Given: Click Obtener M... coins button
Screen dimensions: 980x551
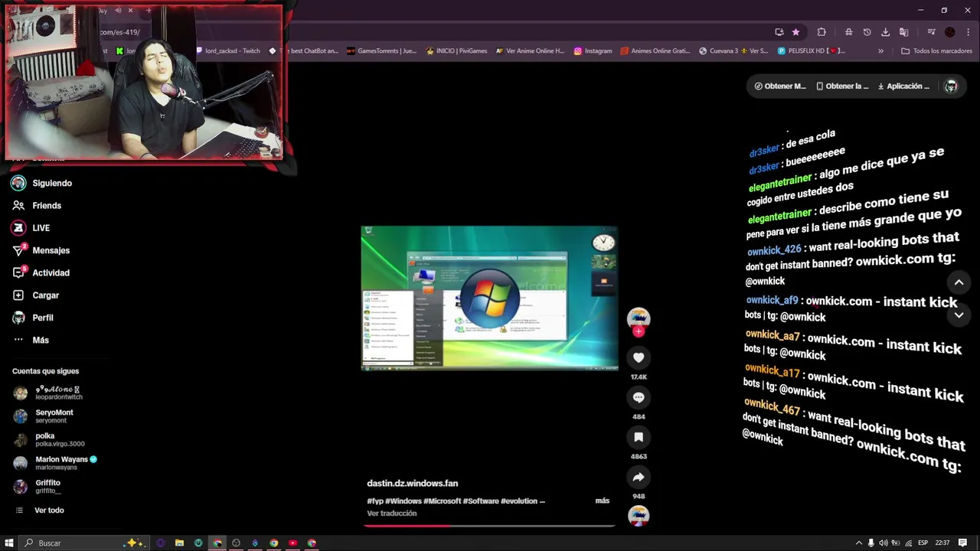Looking at the screenshot, I should click(x=780, y=86).
